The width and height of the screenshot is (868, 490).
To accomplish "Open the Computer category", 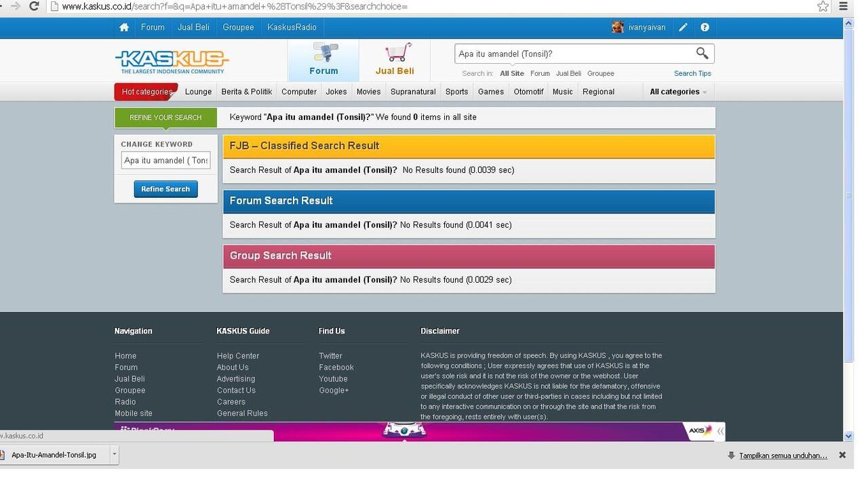I will (299, 91).
